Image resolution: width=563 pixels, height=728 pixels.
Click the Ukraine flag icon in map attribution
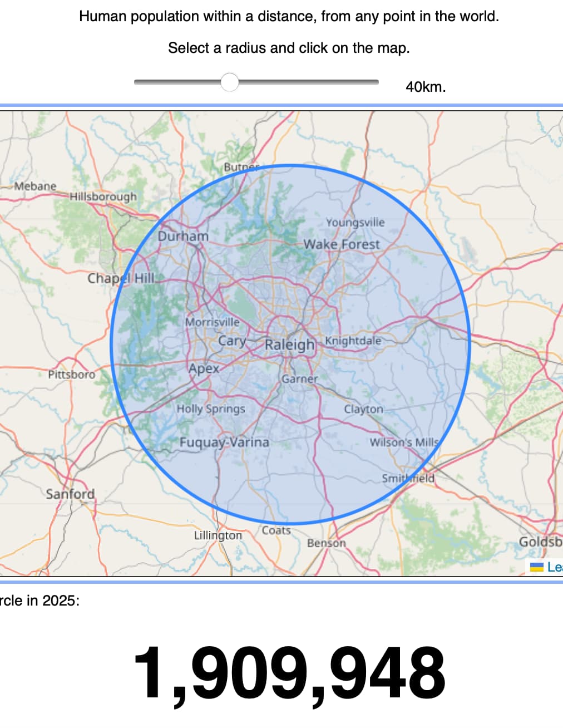click(x=537, y=567)
